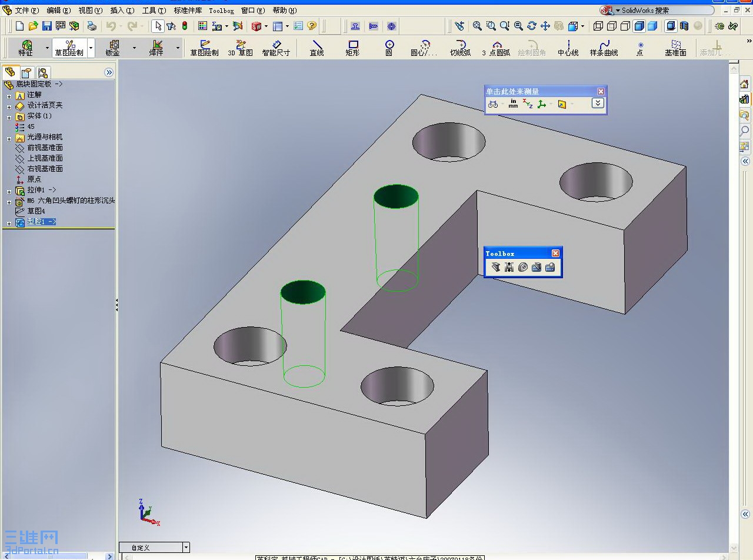The width and height of the screenshot is (753, 560).
Task: Open a file using the folder icon
Action: click(x=33, y=26)
